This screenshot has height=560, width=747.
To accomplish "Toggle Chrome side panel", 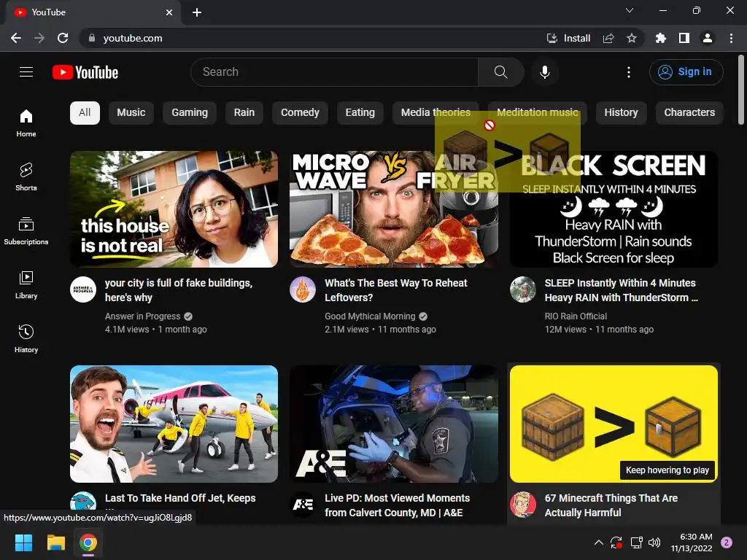I will (x=684, y=38).
